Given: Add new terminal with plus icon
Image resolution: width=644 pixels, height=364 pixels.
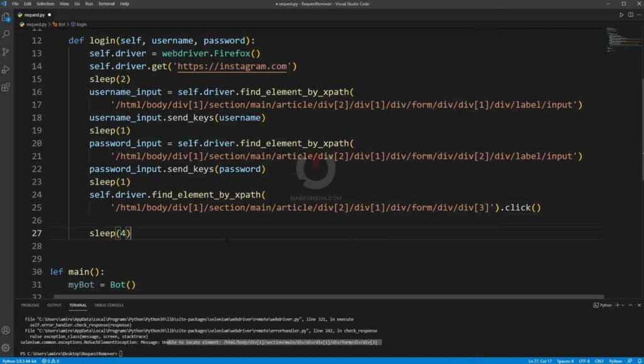Looking at the screenshot, I should pos(617,305).
